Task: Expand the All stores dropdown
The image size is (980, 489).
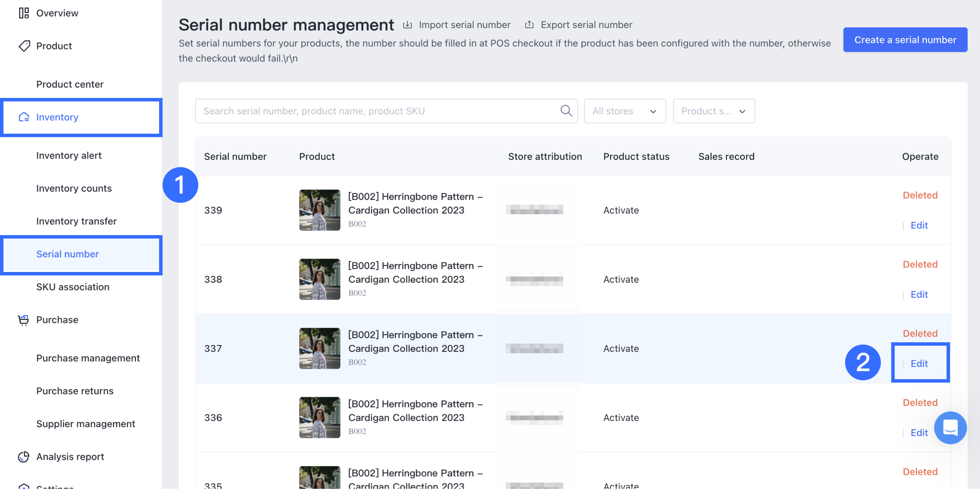Action: point(625,111)
